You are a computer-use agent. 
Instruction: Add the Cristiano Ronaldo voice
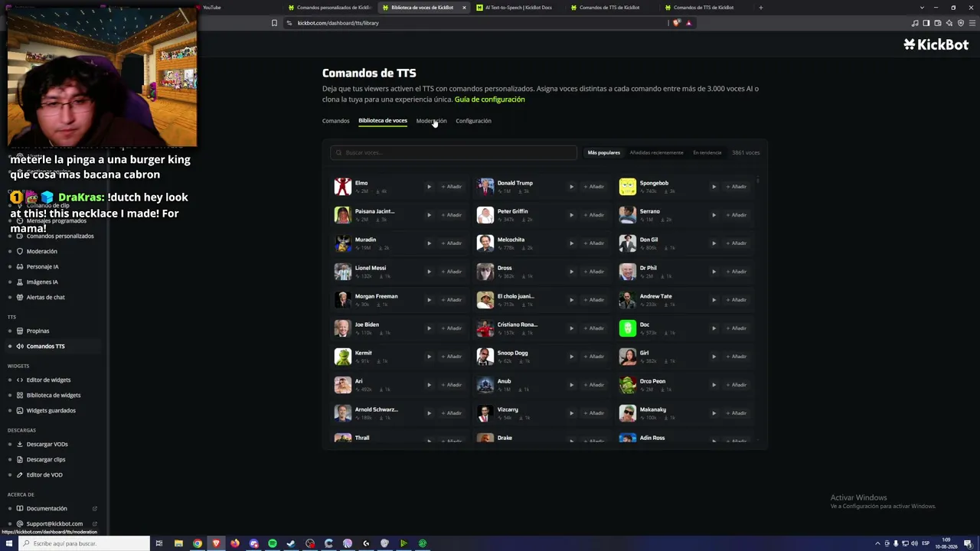594,328
